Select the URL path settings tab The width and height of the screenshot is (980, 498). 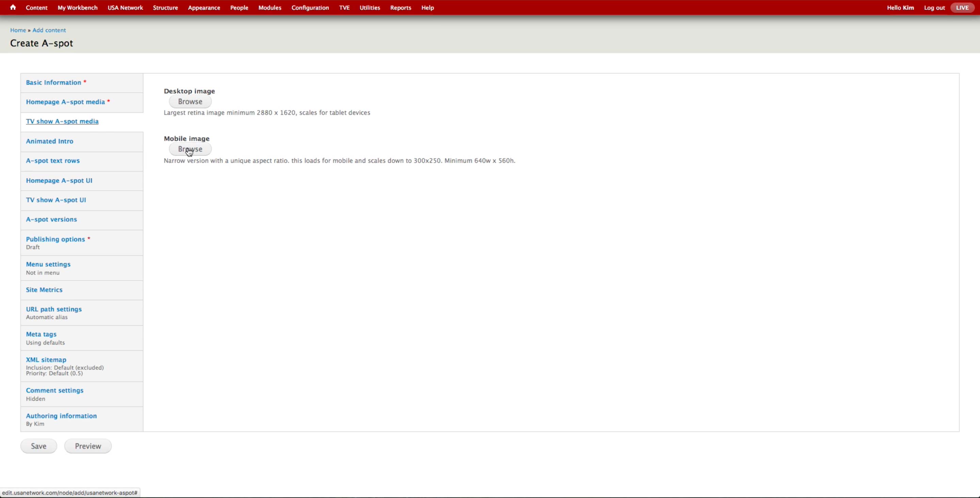tap(54, 309)
